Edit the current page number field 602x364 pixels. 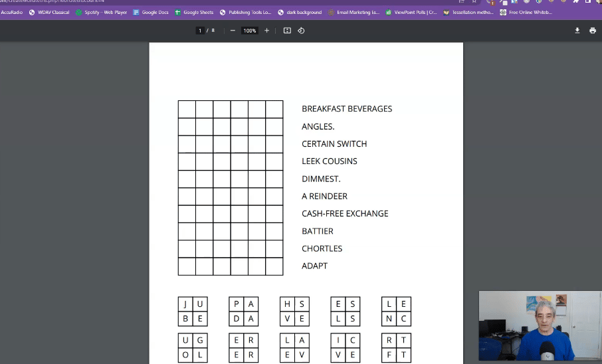200,31
